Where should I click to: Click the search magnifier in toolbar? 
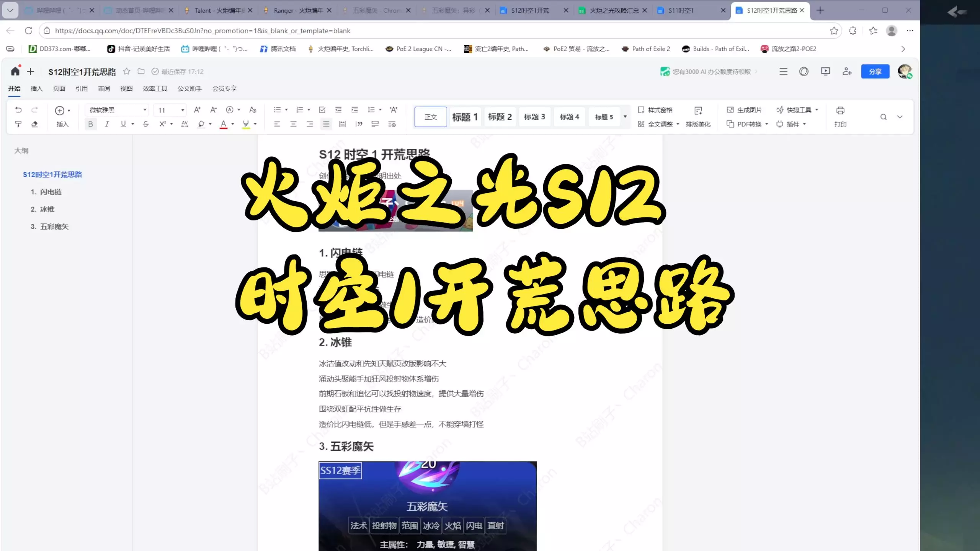point(883,117)
